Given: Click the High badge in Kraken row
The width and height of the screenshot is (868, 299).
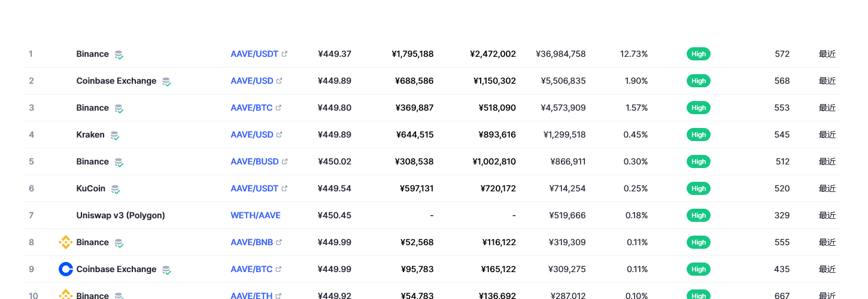Looking at the screenshot, I should (698, 135).
